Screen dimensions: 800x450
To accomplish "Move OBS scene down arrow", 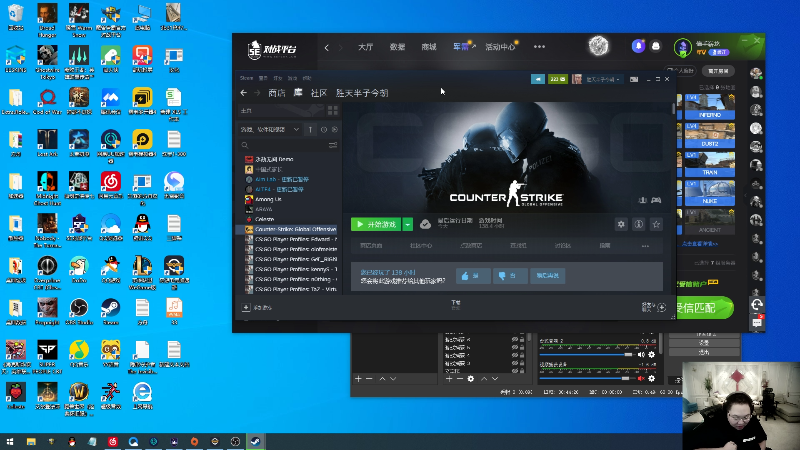I will click(x=393, y=379).
